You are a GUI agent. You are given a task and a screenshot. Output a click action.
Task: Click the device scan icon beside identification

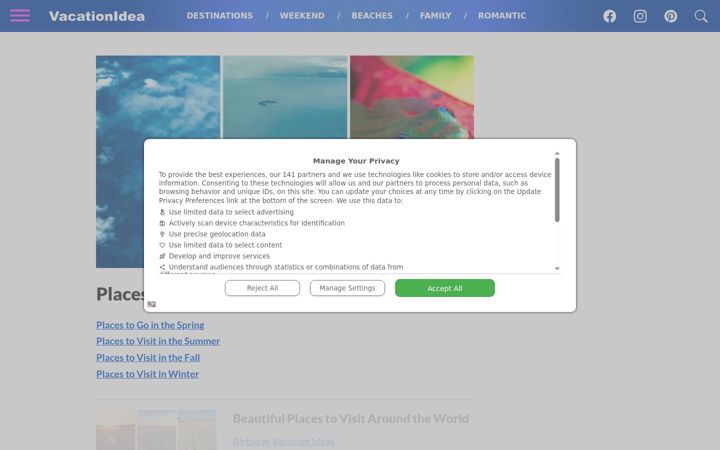pos(162,223)
